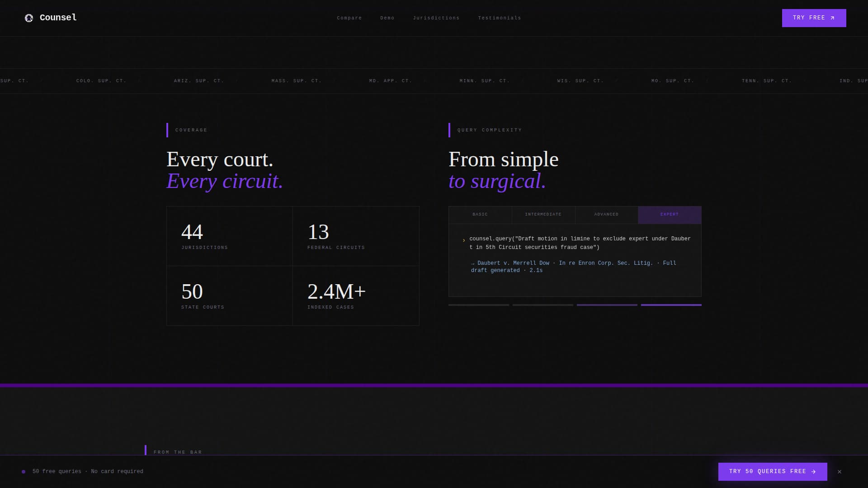Select the EXPERT complexity tab
Viewport: 868px width, 488px height.
670,215
